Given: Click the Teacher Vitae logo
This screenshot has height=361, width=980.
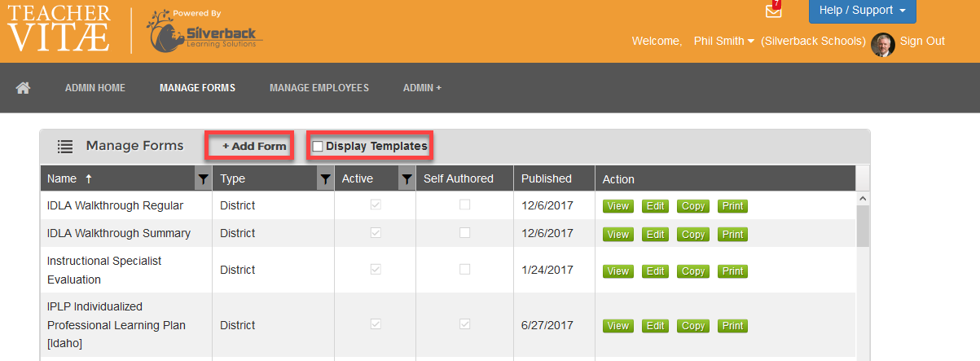Looking at the screenshot, I should (x=59, y=28).
